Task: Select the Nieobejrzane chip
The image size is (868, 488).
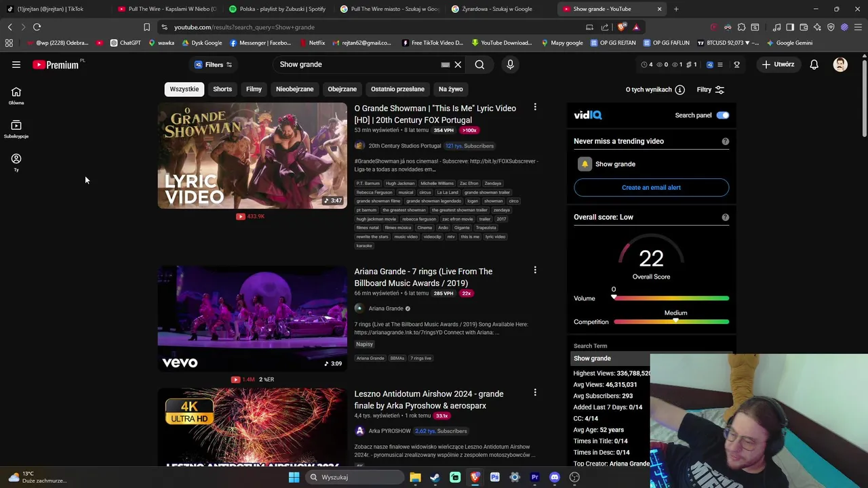Action: pyautogui.click(x=294, y=89)
